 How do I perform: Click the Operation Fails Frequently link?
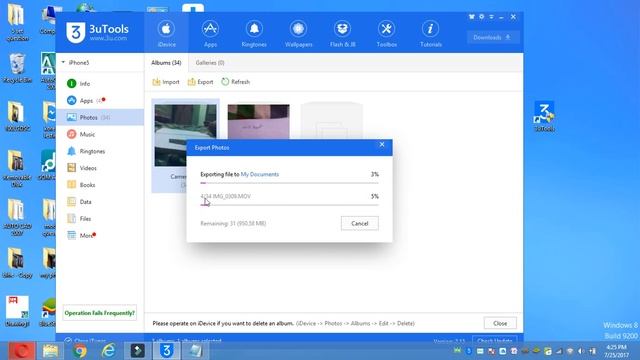[100, 313]
